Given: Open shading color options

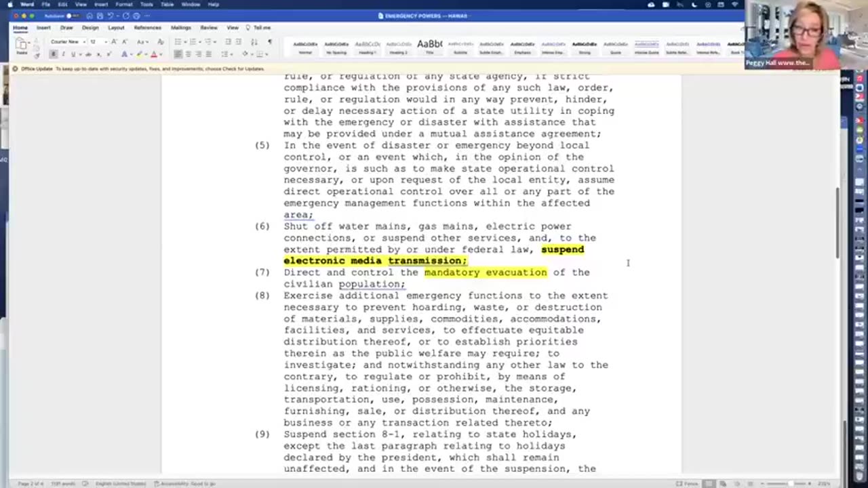Looking at the screenshot, I should [245, 54].
